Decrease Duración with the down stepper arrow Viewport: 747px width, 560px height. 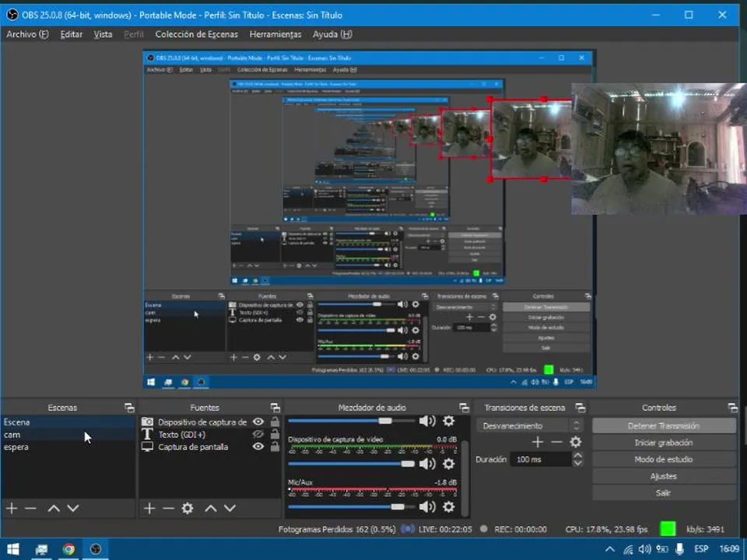(x=578, y=463)
